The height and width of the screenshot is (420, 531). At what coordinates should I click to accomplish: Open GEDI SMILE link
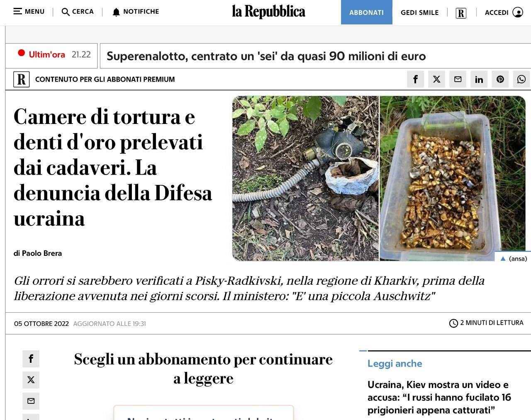tap(419, 12)
